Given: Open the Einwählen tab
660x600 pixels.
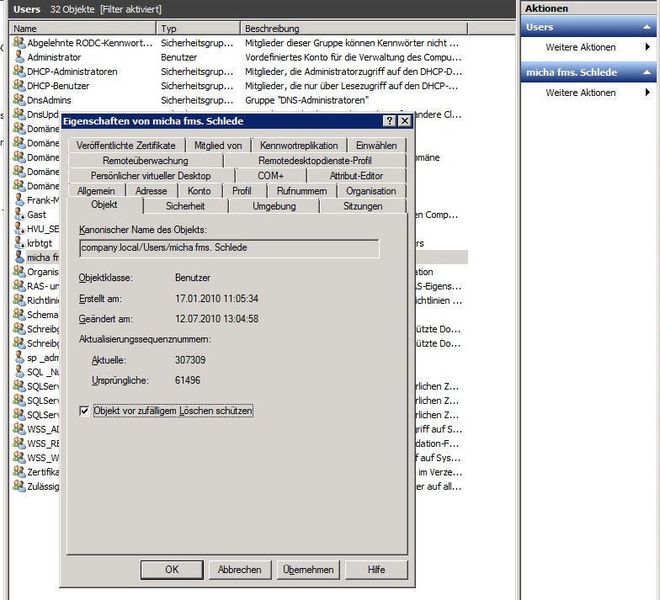Looking at the screenshot, I should click(x=376, y=145).
